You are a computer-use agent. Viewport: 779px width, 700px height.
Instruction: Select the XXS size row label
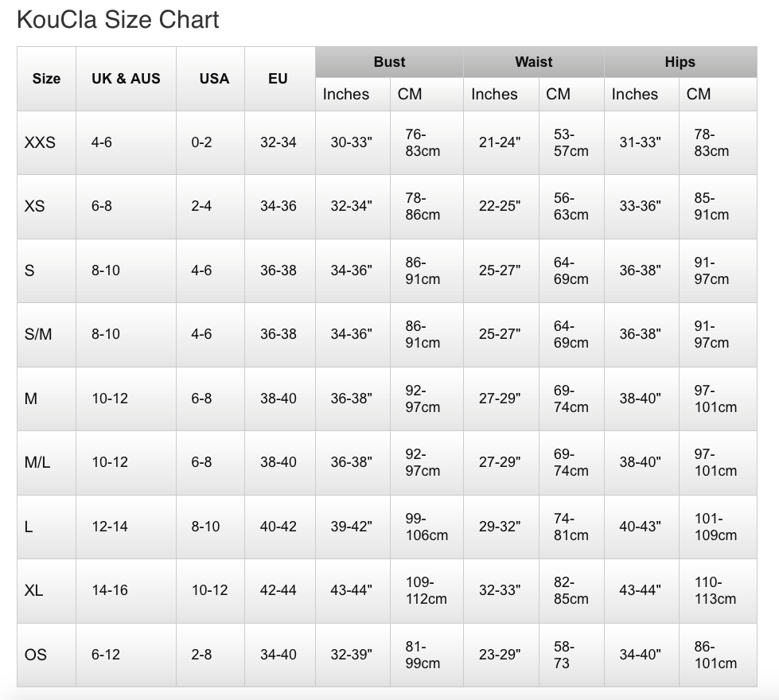pyautogui.click(x=40, y=142)
